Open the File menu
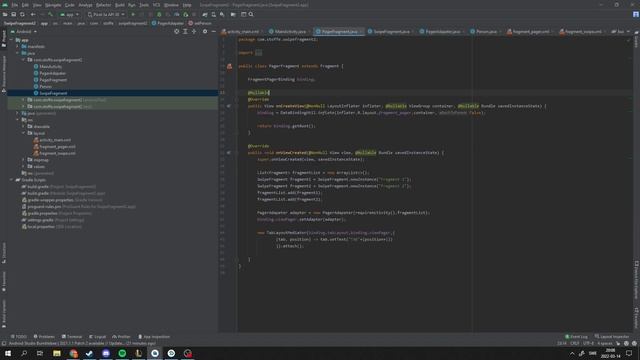Viewport: 640px width, 360px height. (x=15, y=5)
